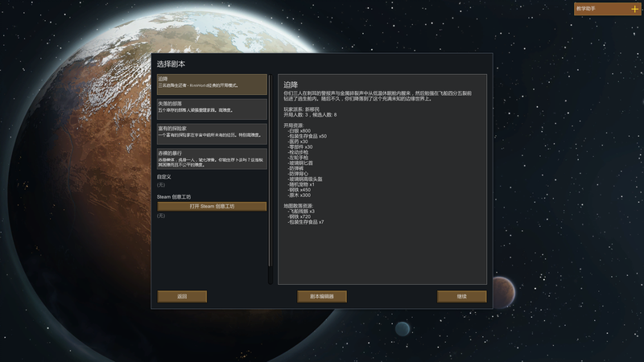The image size is (644, 362).
Task: Select the 迫降 scenario in the list
Action: tap(212, 84)
